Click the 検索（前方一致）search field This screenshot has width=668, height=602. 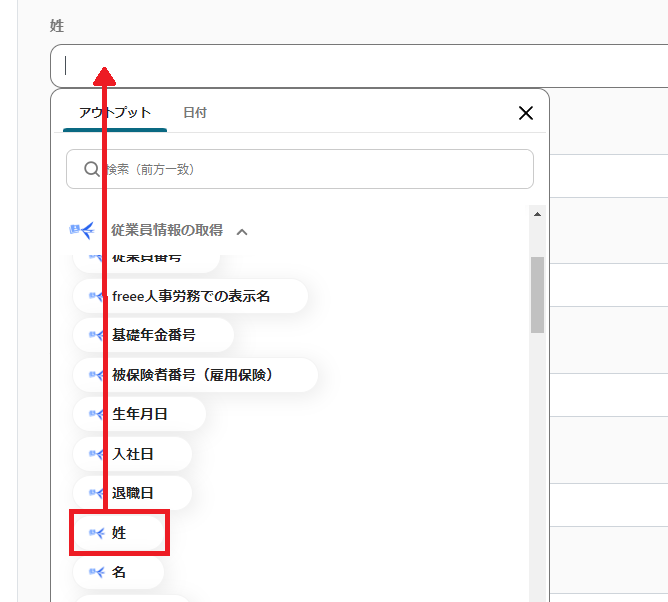coord(300,169)
